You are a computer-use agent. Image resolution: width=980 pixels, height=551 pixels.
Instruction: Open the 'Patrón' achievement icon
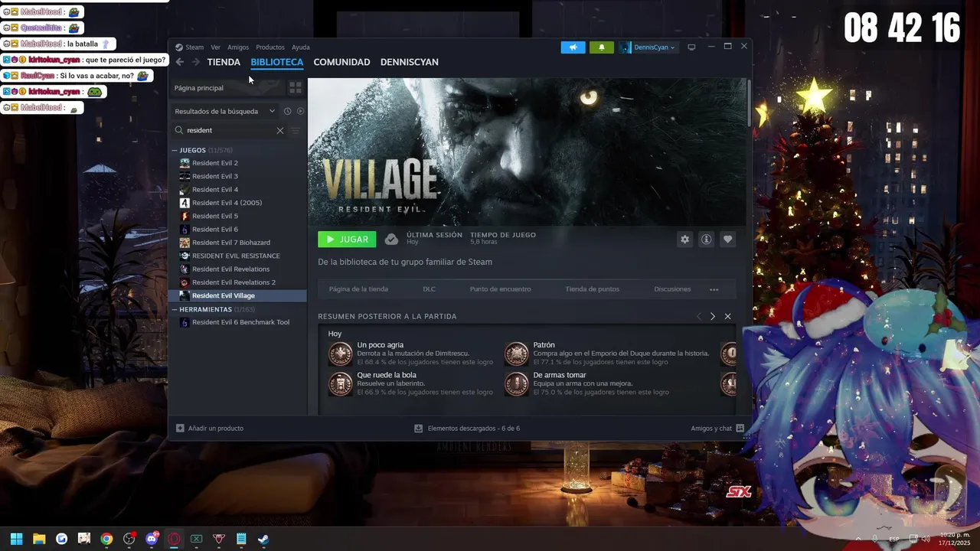click(517, 354)
